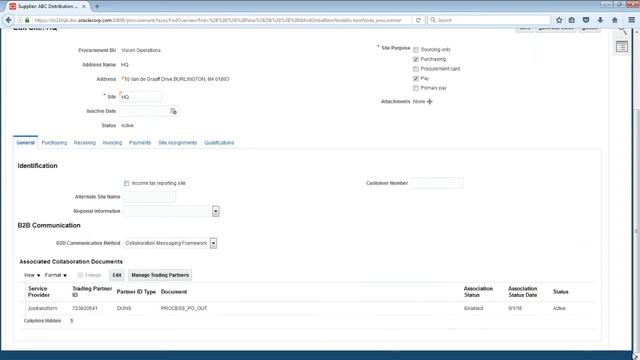Enable Primary pay checkbox

pyautogui.click(x=416, y=88)
